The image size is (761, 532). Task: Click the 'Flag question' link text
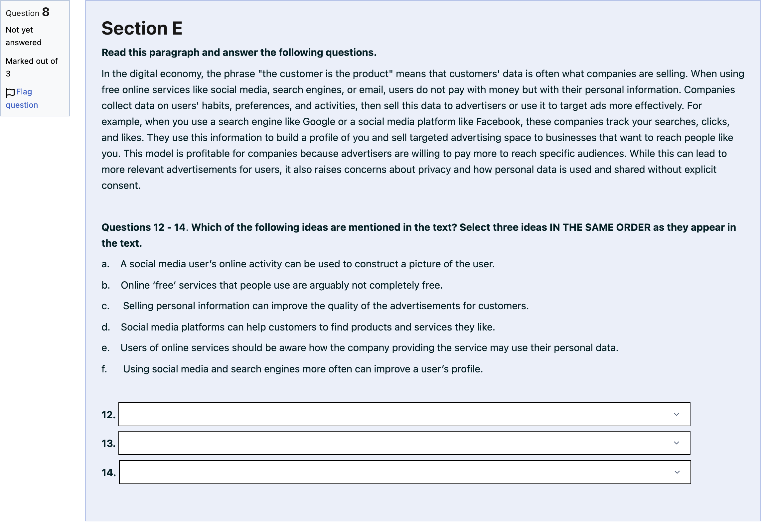22,98
